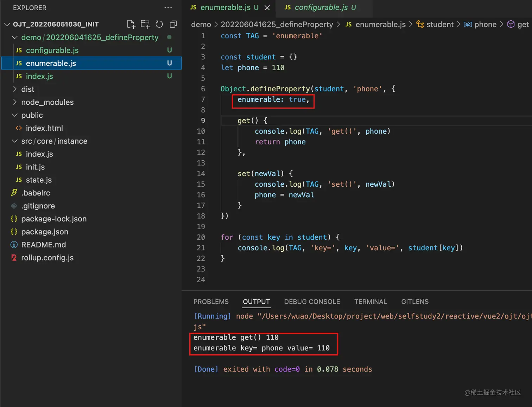Screen dimensions: 532x407
Task: Open index.js under the demo folder
Action: coord(91,76)
